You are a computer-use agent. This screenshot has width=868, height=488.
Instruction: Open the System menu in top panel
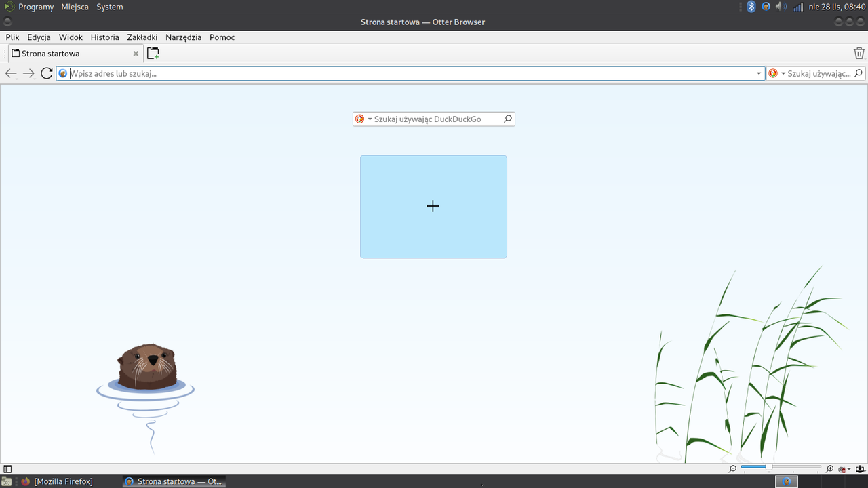(110, 7)
